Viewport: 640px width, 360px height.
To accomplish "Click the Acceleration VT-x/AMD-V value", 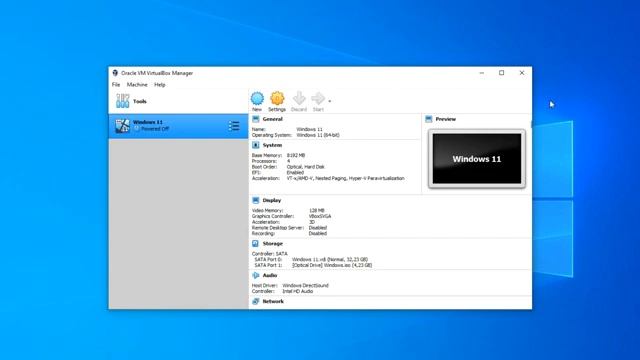I will (x=346, y=178).
